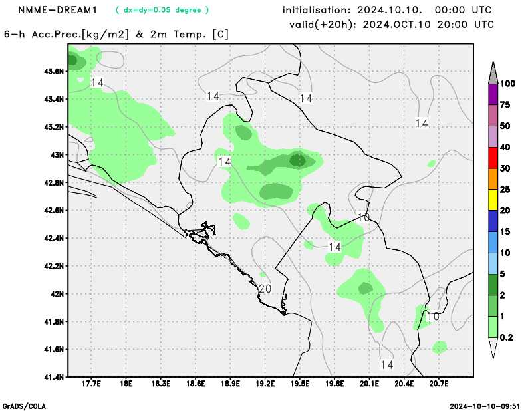Screen dimensions: 532x411
Task: Select the light blue 5-10 legend band
Action: pyautogui.click(x=493, y=263)
